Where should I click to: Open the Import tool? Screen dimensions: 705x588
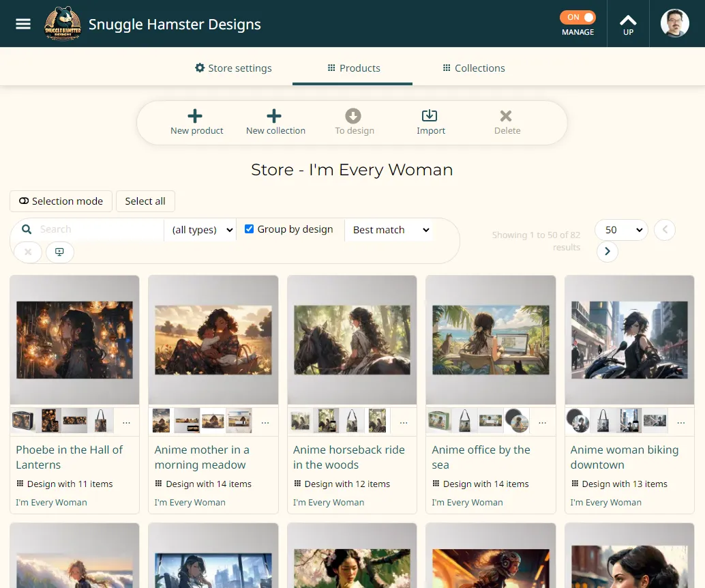coord(430,122)
